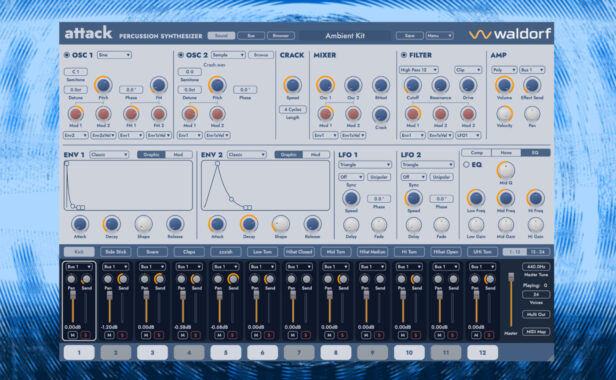Turn the Amp Effect Send knob

532,85
